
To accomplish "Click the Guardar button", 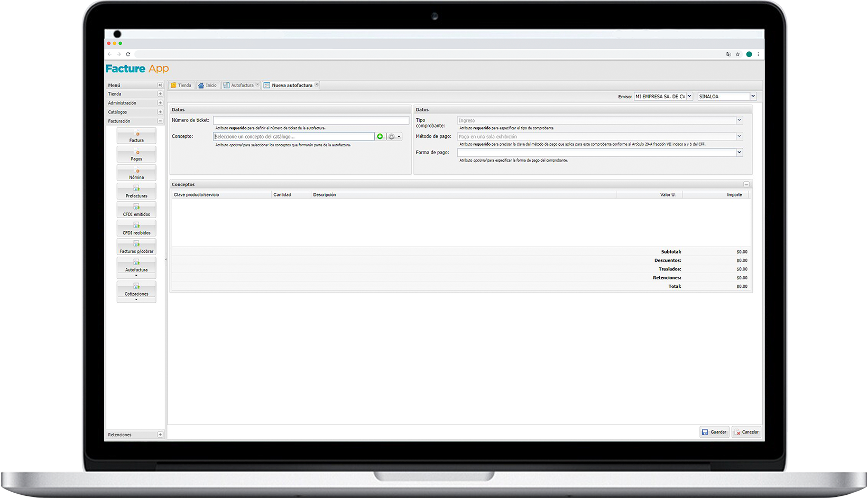I will 714,432.
